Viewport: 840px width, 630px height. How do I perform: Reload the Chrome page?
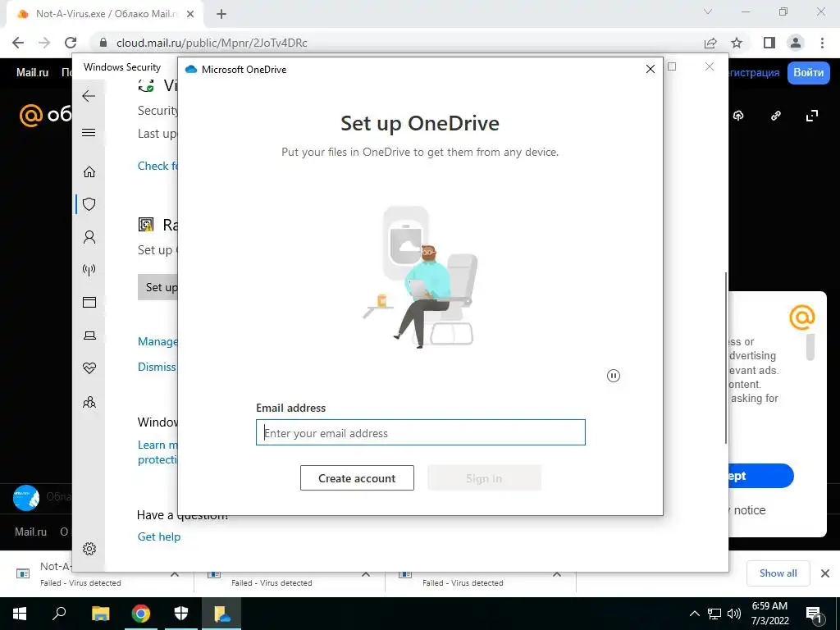(71, 43)
